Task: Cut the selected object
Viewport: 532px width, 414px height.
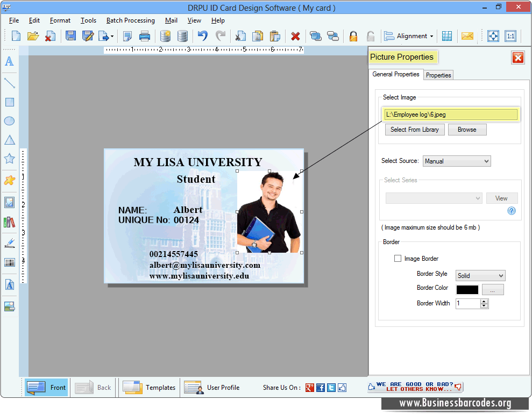Action: pyautogui.click(x=240, y=36)
